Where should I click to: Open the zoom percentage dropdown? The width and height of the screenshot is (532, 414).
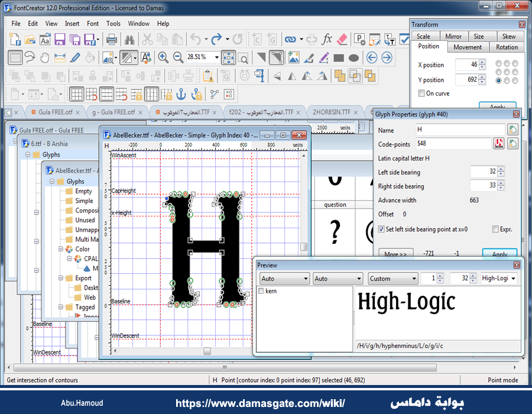216,57
